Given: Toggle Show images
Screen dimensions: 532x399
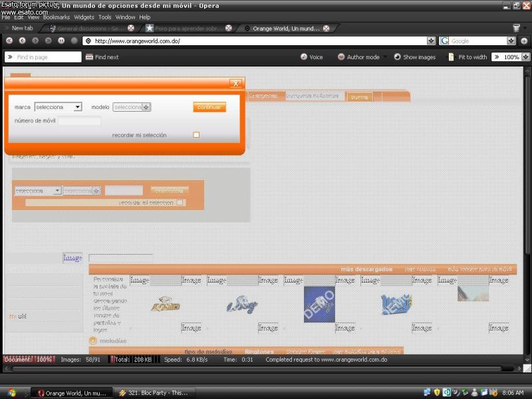Looking at the screenshot, I should (414, 57).
